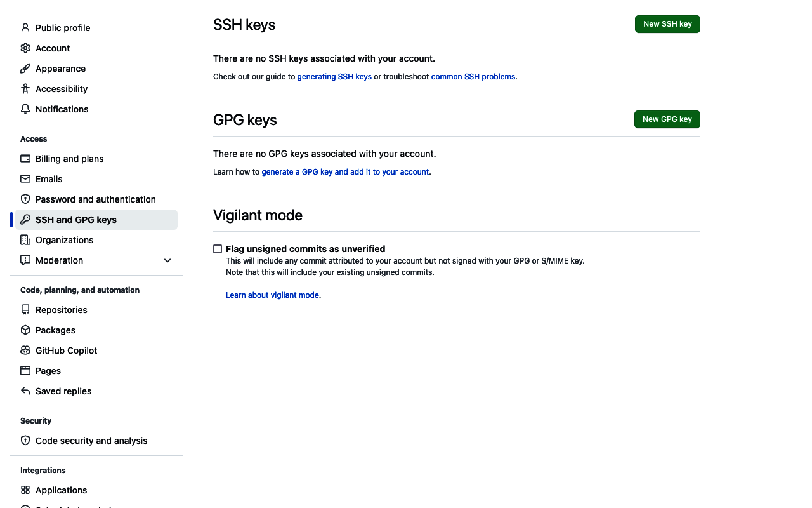Select the Appearance paintbrush icon
Viewport: 812px width, 508px height.
coord(25,68)
